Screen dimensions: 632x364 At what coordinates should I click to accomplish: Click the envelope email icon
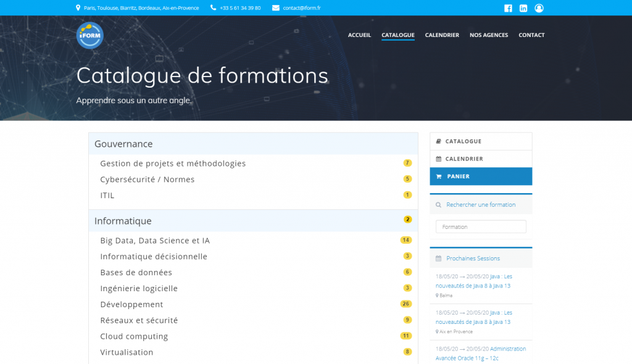click(x=276, y=7)
